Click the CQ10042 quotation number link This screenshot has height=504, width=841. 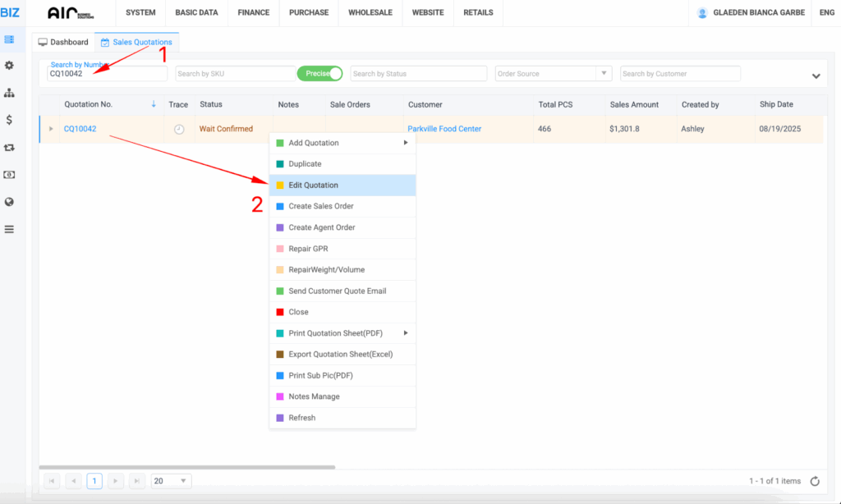coord(80,129)
